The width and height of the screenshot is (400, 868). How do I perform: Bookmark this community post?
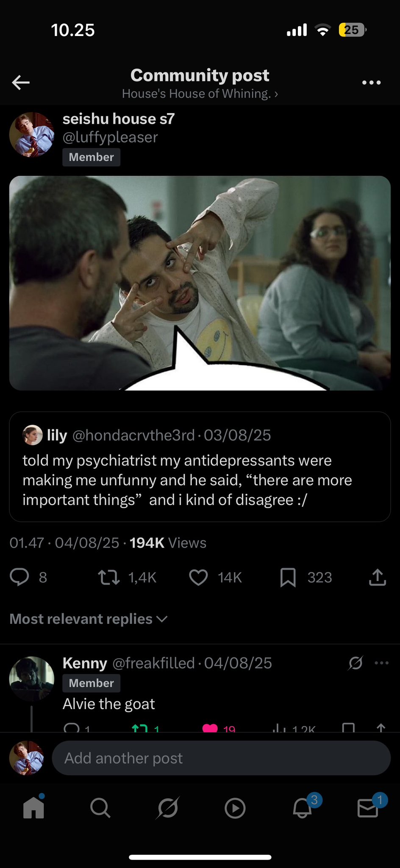[288, 577]
